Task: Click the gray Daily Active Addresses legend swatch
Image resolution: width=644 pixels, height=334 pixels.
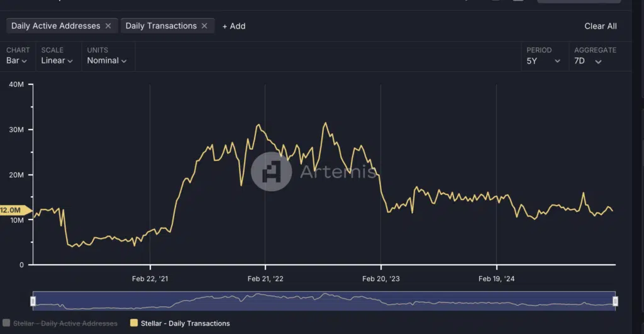Action: (x=6, y=323)
